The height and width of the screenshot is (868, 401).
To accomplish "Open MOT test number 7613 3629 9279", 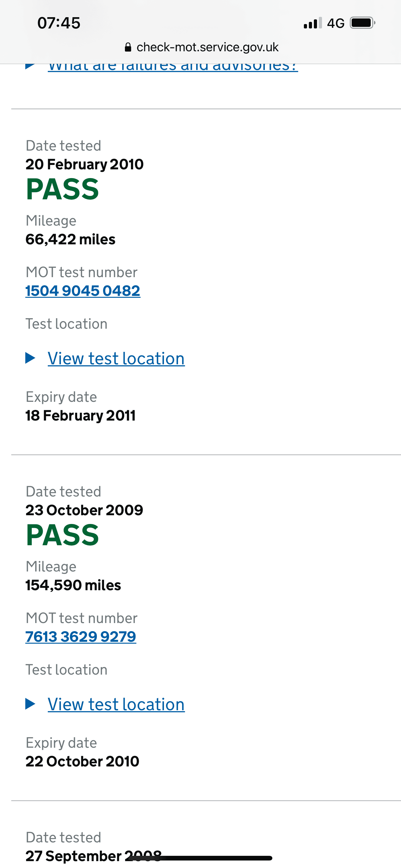I will pos(81,636).
